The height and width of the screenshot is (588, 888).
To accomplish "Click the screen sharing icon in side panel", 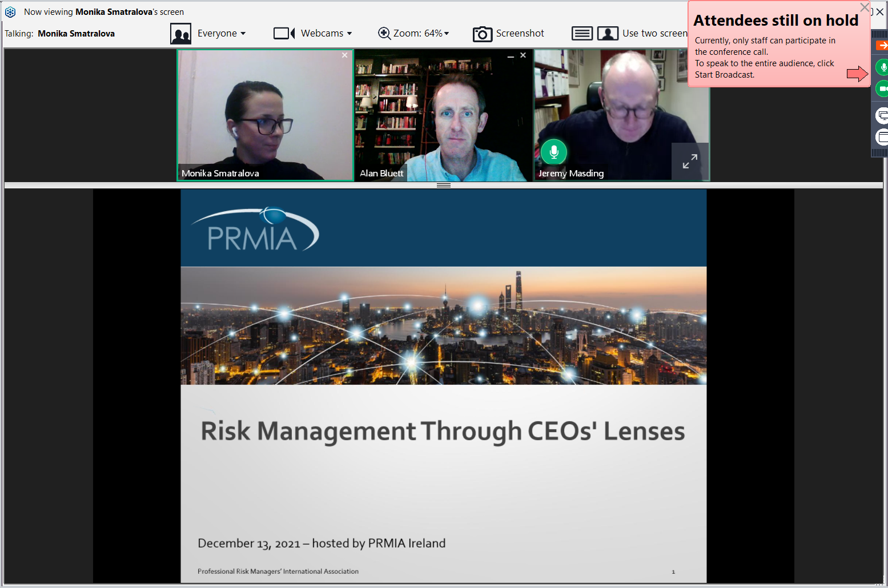I will [x=882, y=116].
